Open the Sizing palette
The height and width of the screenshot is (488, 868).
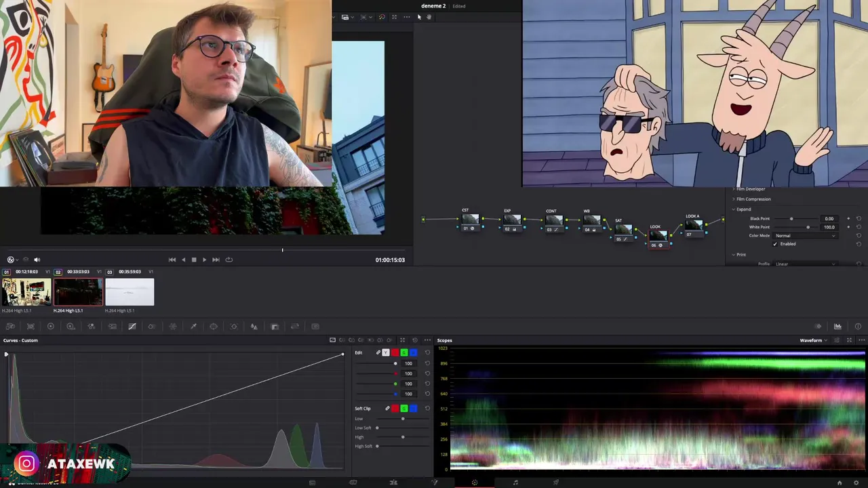pyautogui.click(x=295, y=327)
